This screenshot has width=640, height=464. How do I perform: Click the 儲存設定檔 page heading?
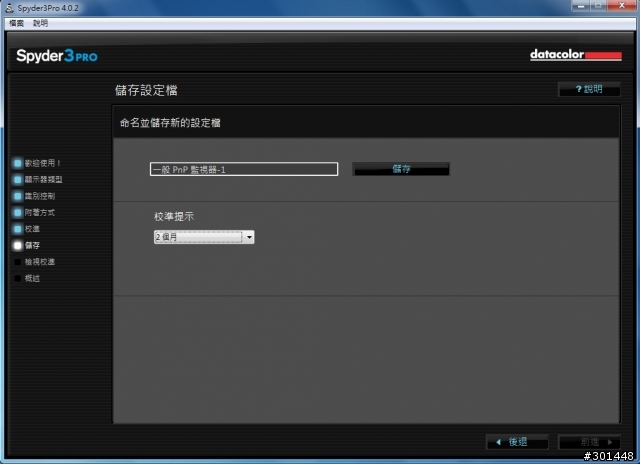tap(146, 90)
